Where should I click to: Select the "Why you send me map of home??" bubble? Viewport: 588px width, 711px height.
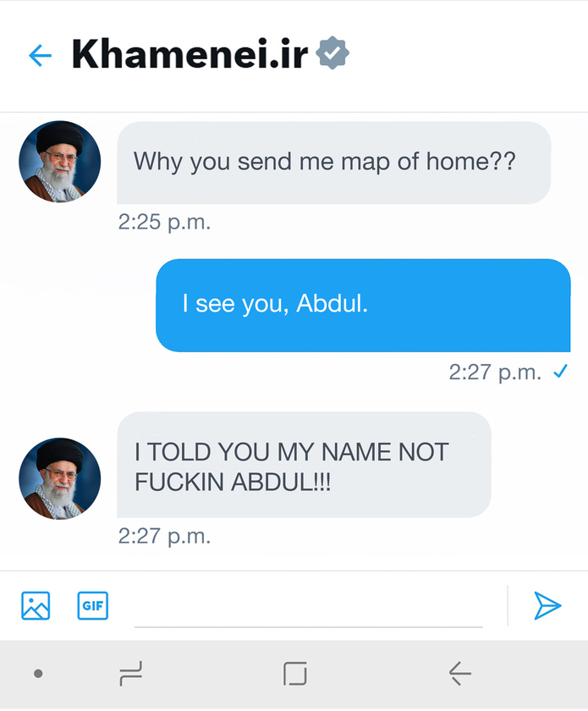coord(333,163)
